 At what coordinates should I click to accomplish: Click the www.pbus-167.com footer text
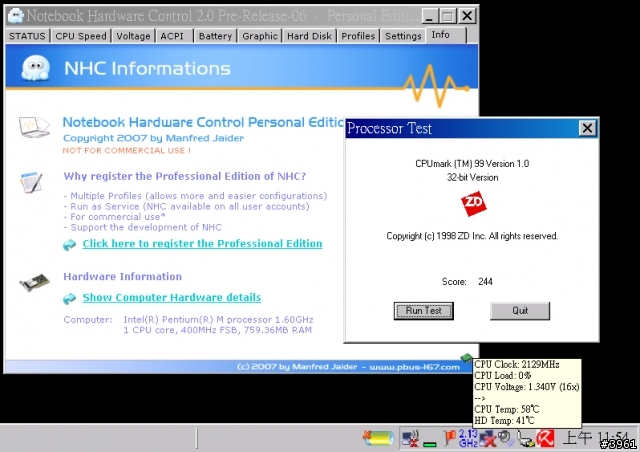click(414, 367)
